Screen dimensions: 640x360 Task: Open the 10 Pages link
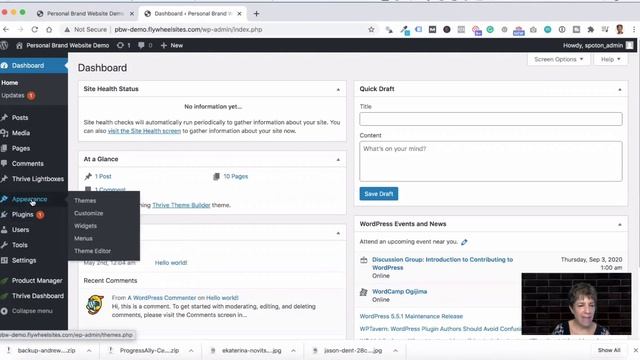point(236,176)
